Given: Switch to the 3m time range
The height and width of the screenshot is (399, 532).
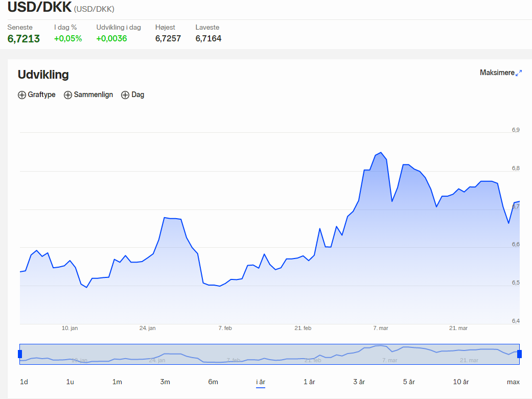Looking at the screenshot, I should 165,382.
